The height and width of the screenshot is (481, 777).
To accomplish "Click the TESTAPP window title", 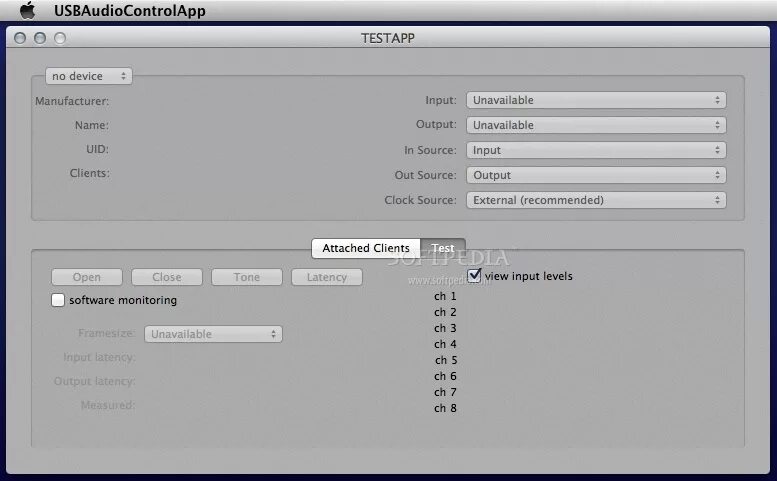I will point(388,38).
